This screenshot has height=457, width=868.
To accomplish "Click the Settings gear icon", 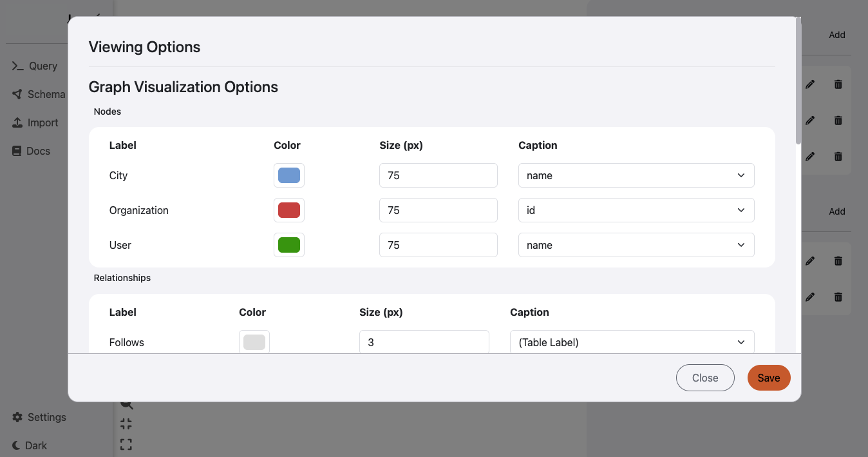I will [17, 417].
